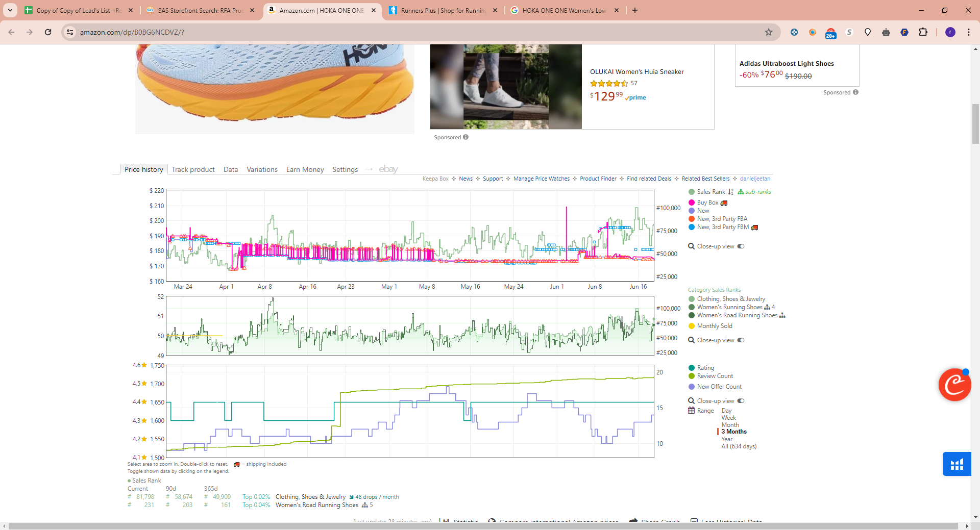Set chart range to Year
980x530 pixels.
(727, 439)
